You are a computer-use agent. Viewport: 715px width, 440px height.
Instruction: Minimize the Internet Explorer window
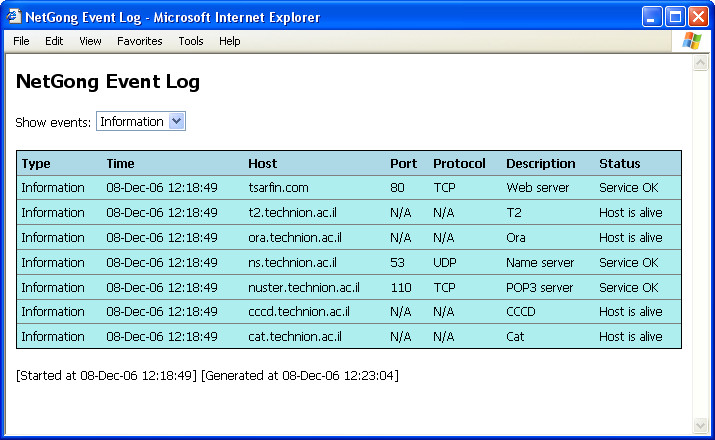point(652,17)
